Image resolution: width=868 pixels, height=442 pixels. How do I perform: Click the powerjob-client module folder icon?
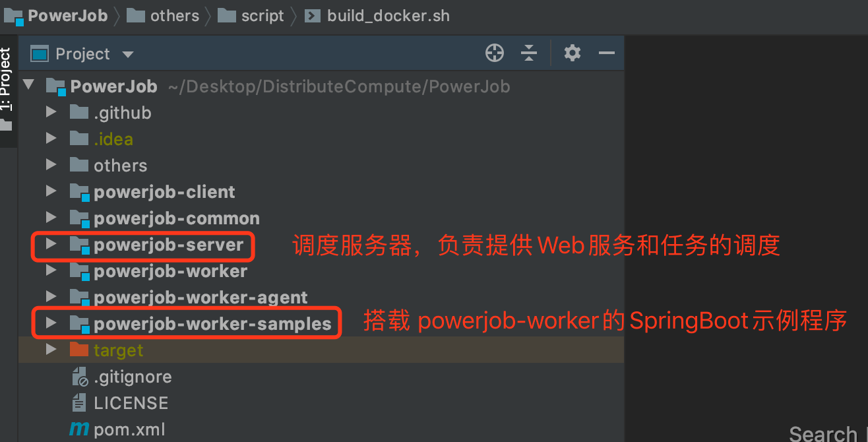(x=79, y=192)
